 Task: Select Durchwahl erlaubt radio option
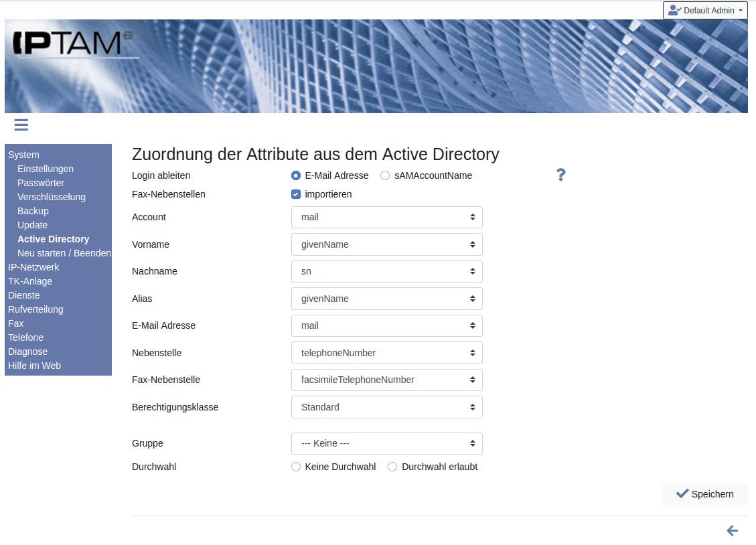click(393, 467)
